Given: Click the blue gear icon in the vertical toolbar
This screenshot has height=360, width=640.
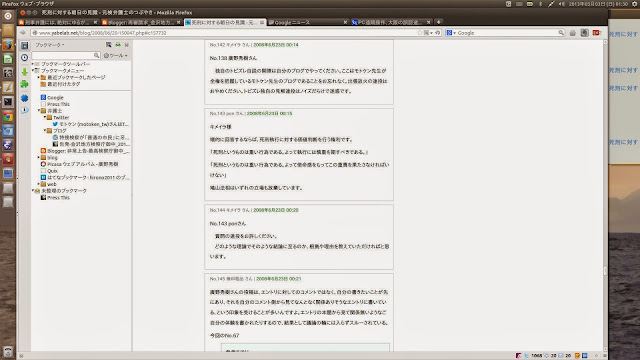Looking at the screenshot, I should [24, 98].
